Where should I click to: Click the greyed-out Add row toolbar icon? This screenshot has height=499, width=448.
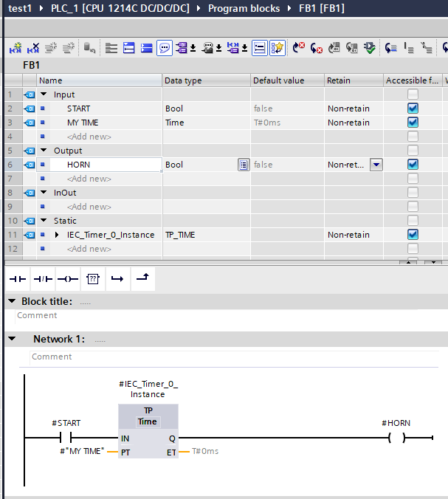69,48
